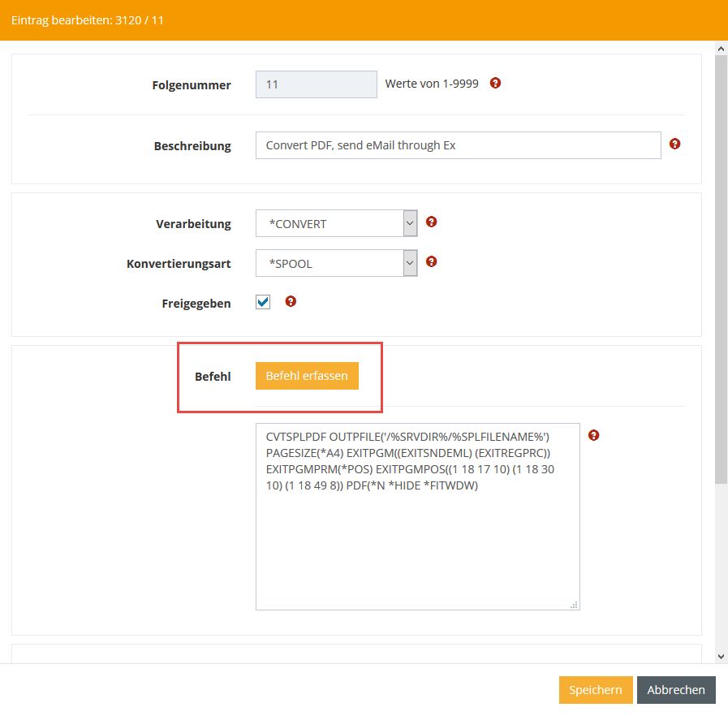
Task: Focus the Beschreibung text field
Action: pyautogui.click(x=458, y=145)
